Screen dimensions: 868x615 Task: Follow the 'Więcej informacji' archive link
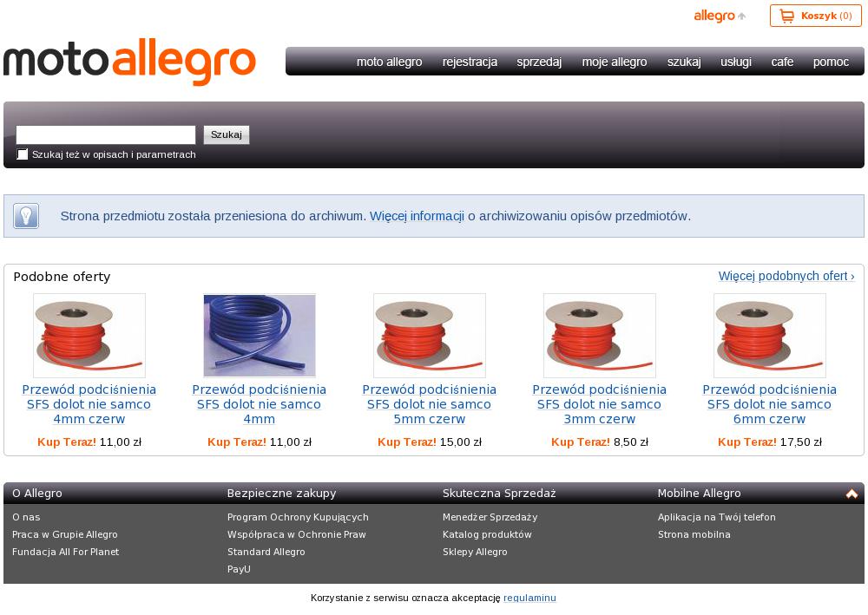tap(417, 216)
